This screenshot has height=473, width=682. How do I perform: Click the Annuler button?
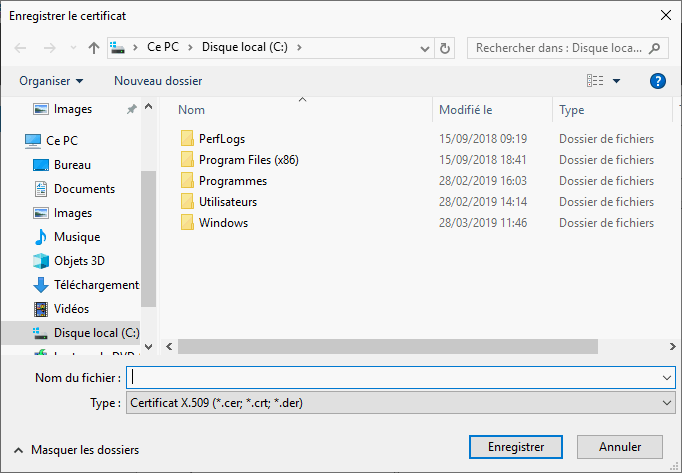[x=620, y=447]
